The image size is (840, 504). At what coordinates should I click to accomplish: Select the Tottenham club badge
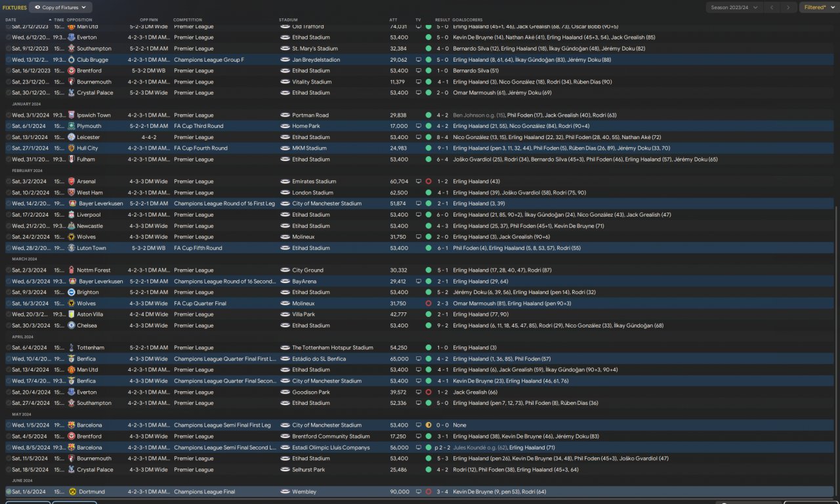(x=71, y=347)
